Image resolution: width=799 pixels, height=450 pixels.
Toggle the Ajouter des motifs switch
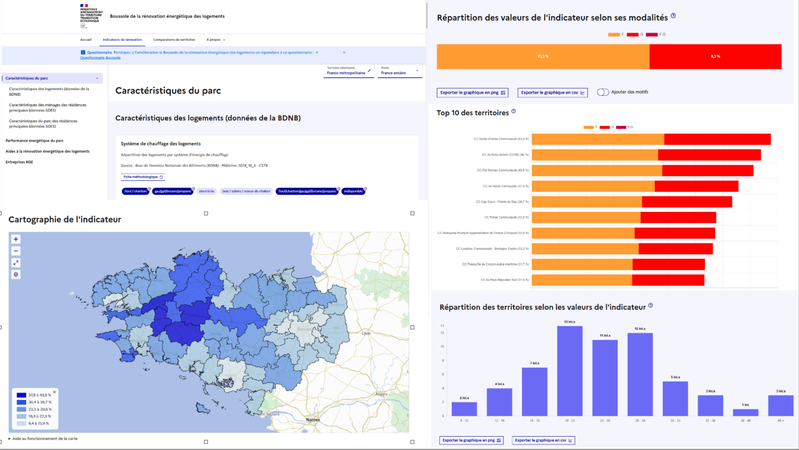click(603, 92)
